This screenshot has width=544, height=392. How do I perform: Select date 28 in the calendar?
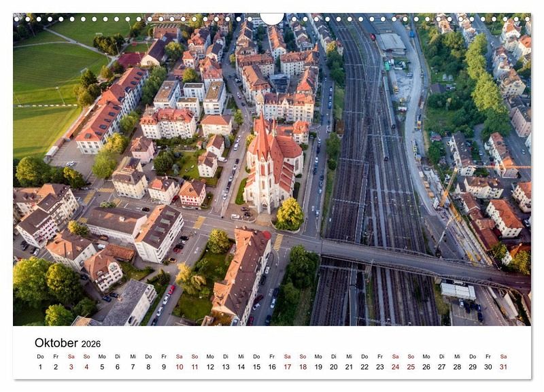tap(457, 367)
